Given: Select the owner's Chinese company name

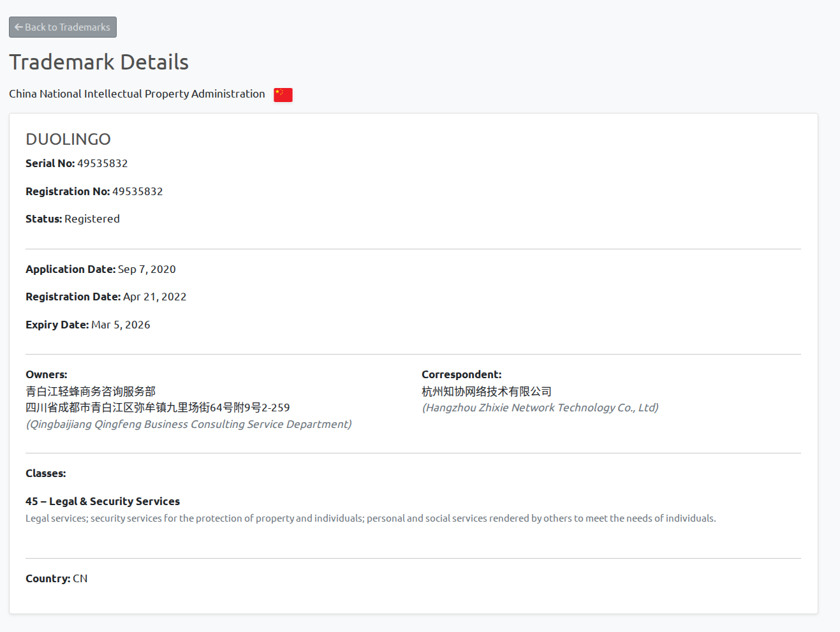Looking at the screenshot, I should click(90, 391).
